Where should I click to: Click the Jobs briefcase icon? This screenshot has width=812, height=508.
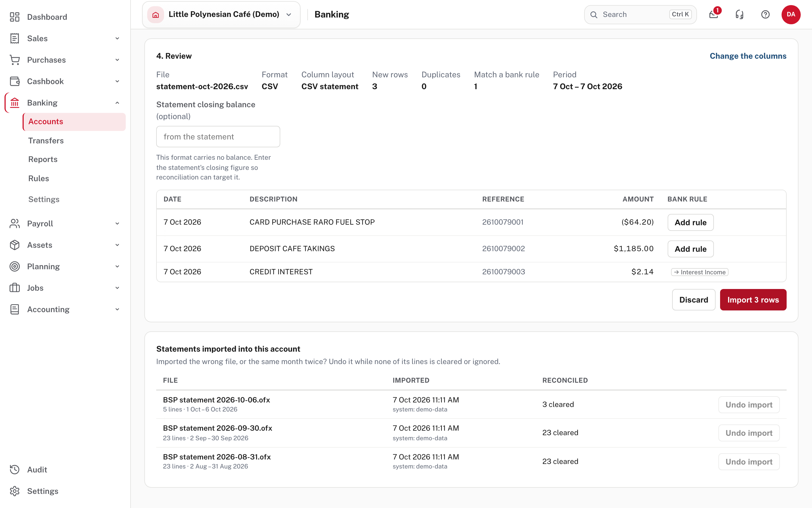tap(14, 288)
